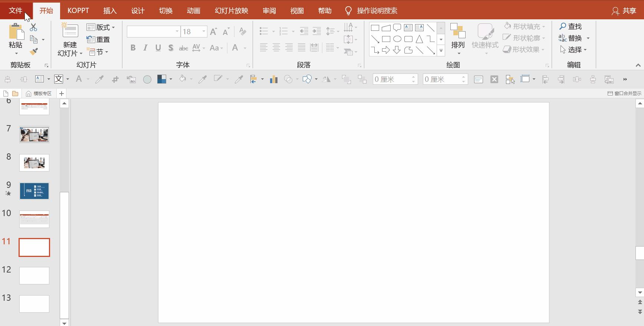Click the Cut scissors icon
644x326 pixels.
point(33,27)
